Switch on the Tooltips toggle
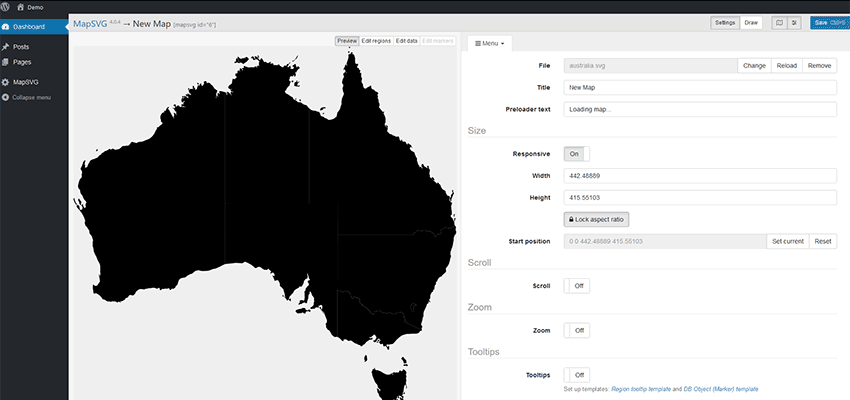The height and width of the screenshot is (400, 850). coord(576,375)
